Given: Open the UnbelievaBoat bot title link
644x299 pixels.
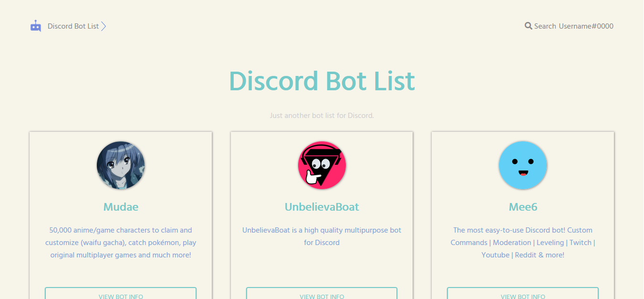Looking at the screenshot, I should (x=322, y=207).
